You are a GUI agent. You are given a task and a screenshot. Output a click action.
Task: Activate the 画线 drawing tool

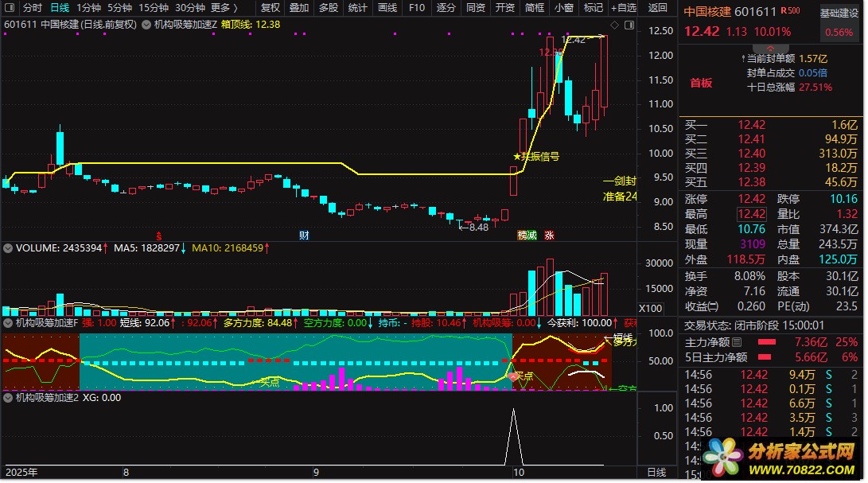[387, 8]
